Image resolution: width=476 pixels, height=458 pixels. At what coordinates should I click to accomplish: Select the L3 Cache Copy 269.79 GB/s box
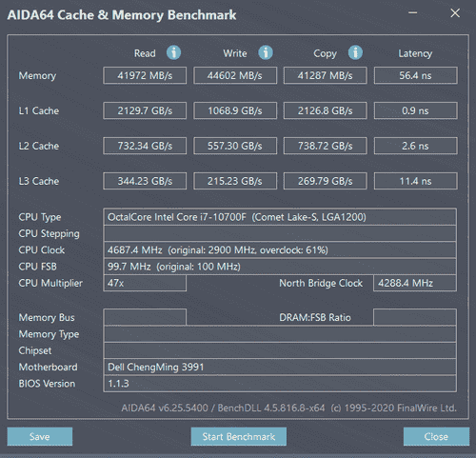(x=326, y=181)
